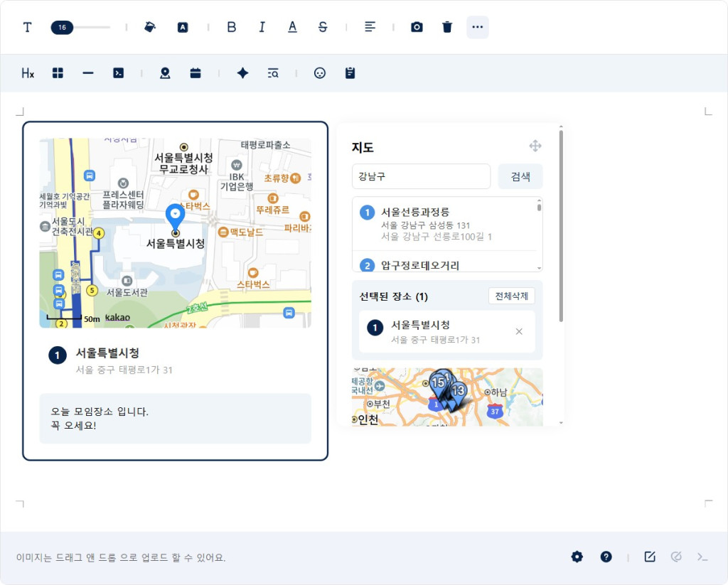The width and height of the screenshot is (728, 585).
Task: Open the AI assist sparkle tool
Action: (x=242, y=73)
